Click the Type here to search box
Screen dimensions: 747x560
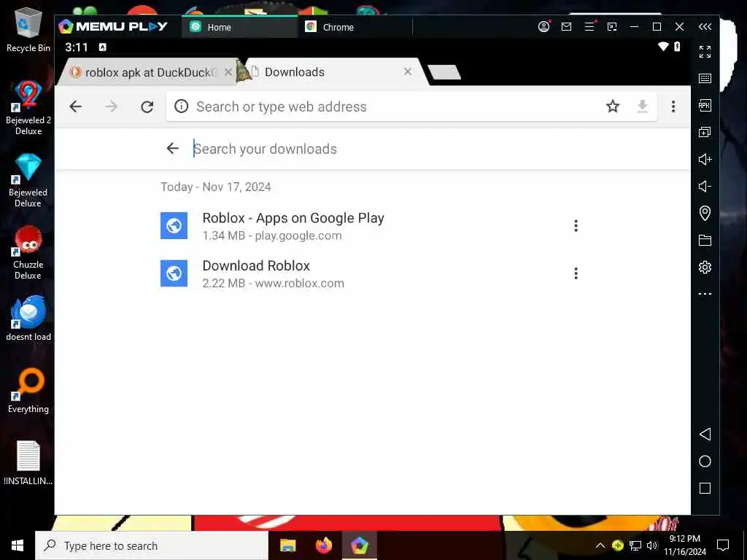click(152, 545)
